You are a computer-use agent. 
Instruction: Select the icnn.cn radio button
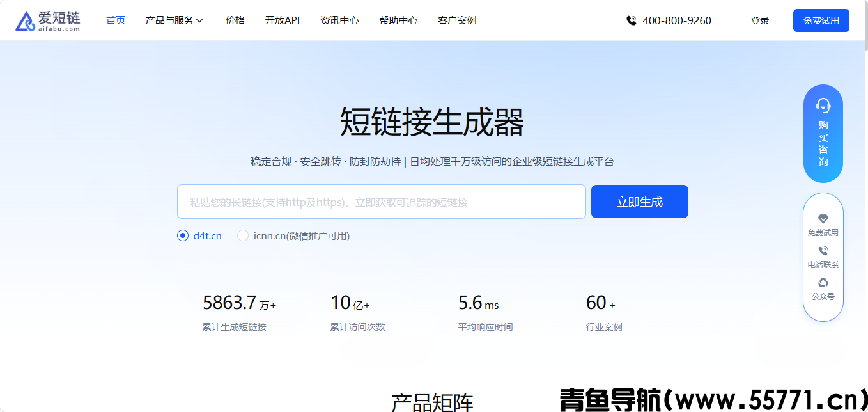(243, 235)
